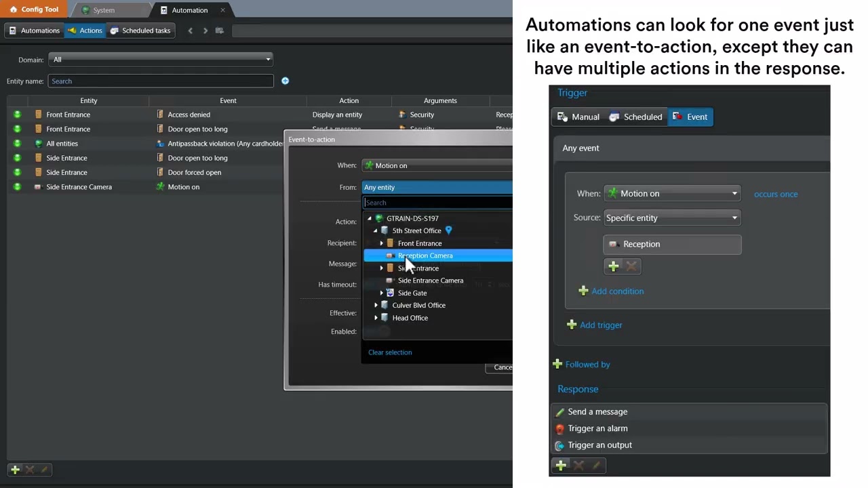Click the occurs once link
The width and height of the screenshot is (868, 488).
tap(776, 194)
